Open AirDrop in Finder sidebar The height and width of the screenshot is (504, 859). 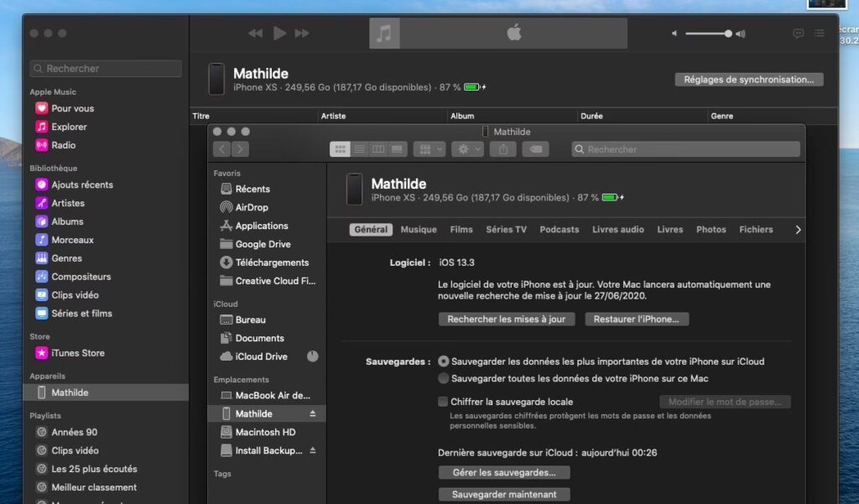point(252,207)
